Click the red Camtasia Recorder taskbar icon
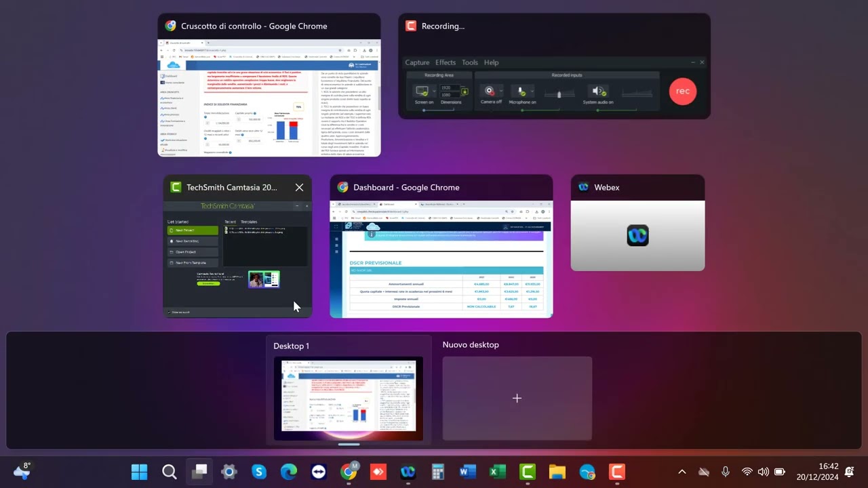The height and width of the screenshot is (488, 868). coord(616,472)
